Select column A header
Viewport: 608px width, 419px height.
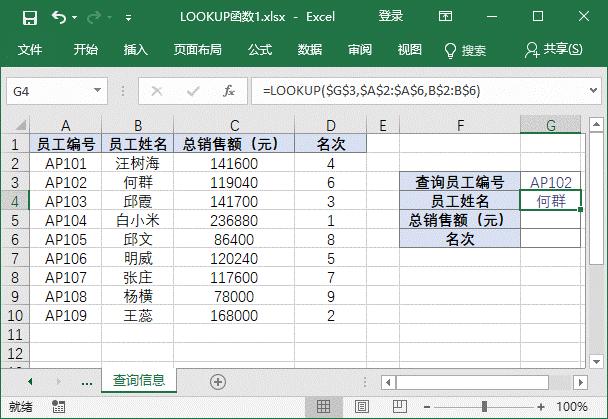(x=66, y=125)
